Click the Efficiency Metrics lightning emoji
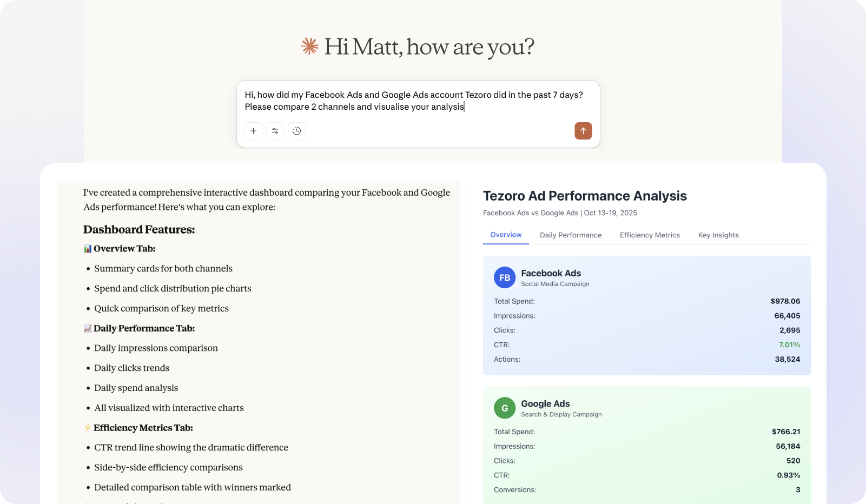Screen dimensions: 866x504 (x=88, y=428)
